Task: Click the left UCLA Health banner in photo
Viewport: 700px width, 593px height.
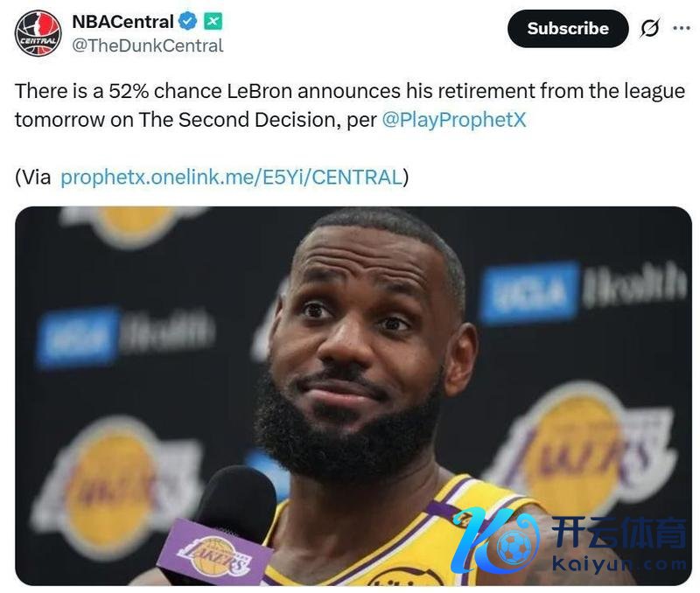Action: click(124, 334)
